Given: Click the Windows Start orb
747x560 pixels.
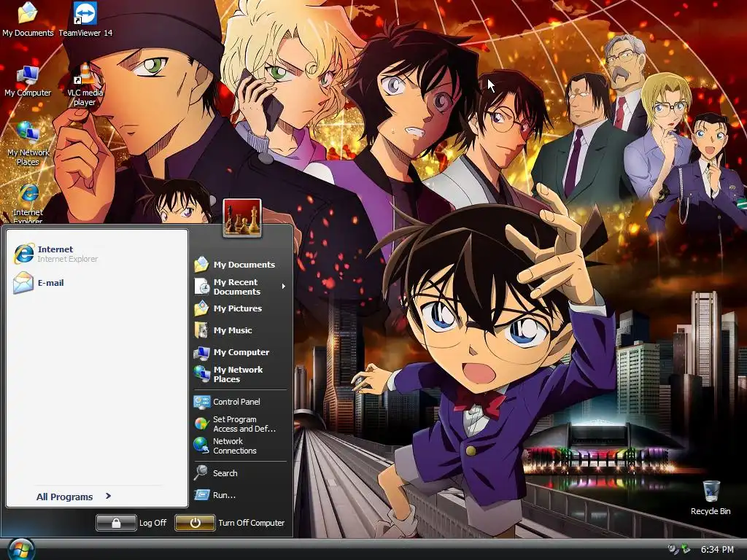Looking at the screenshot, I should coord(20,550).
